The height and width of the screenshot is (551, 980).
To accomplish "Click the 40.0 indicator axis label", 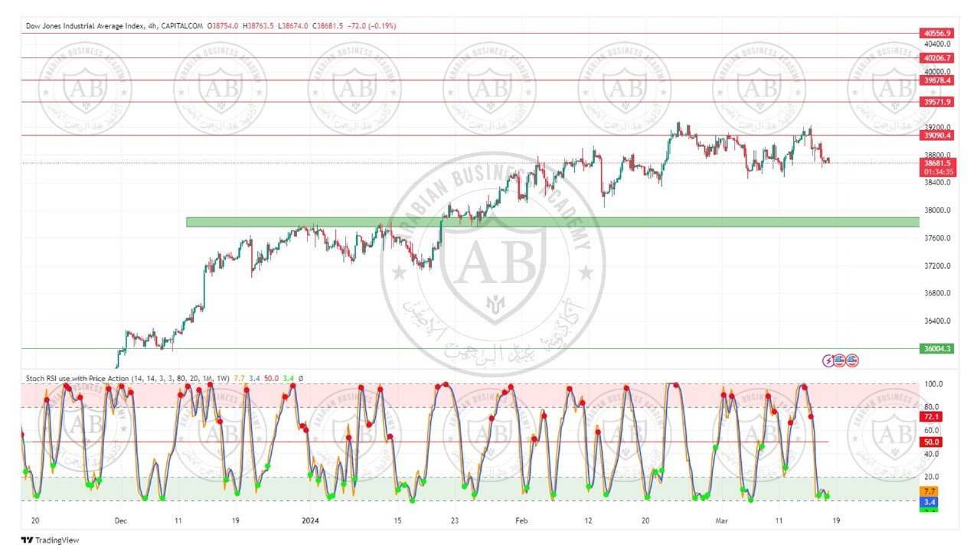I will coord(932,454).
